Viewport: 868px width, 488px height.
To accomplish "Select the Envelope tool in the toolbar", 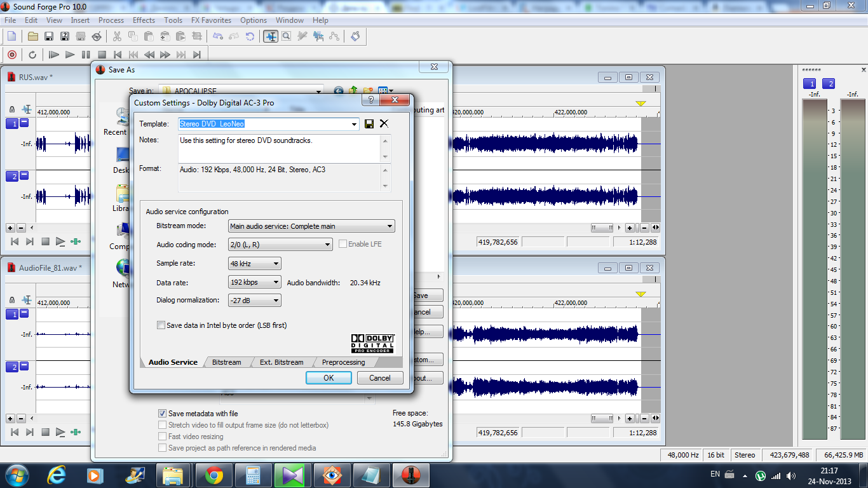I will [x=334, y=36].
